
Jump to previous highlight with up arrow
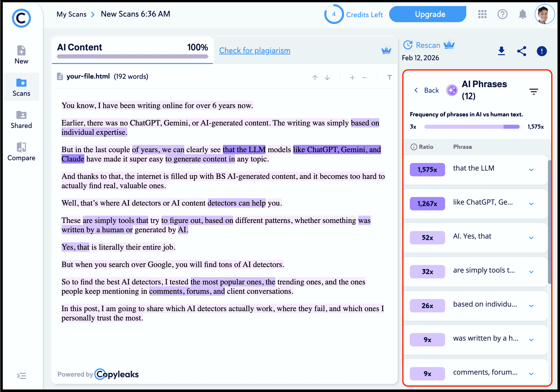[x=315, y=77]
